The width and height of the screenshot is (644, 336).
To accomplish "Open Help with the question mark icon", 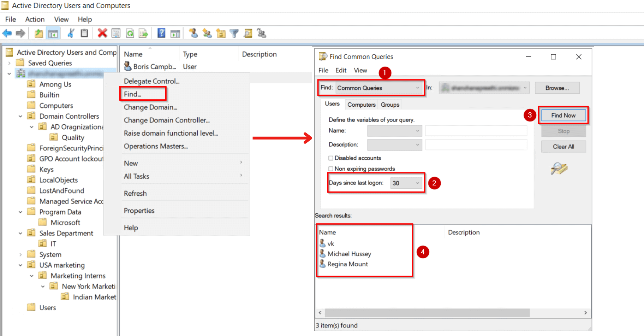I will tap(161, 33).
